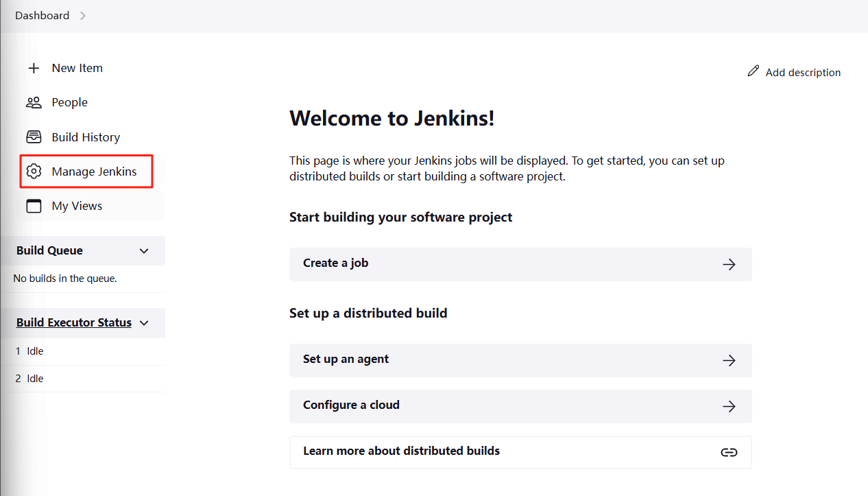Screen dimensions: 868x496
Task: Click Configure a cloud
Action: click(x=520, y=406)
